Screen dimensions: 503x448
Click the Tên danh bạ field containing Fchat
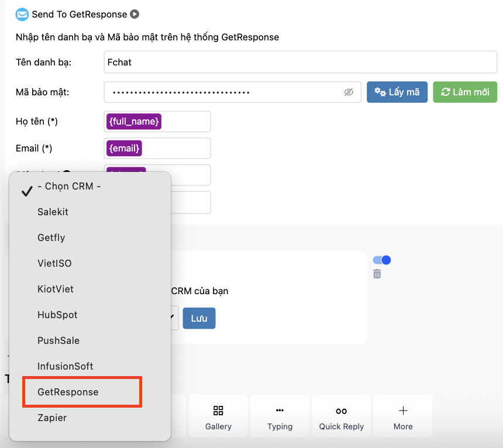click(x=300, y=62)
